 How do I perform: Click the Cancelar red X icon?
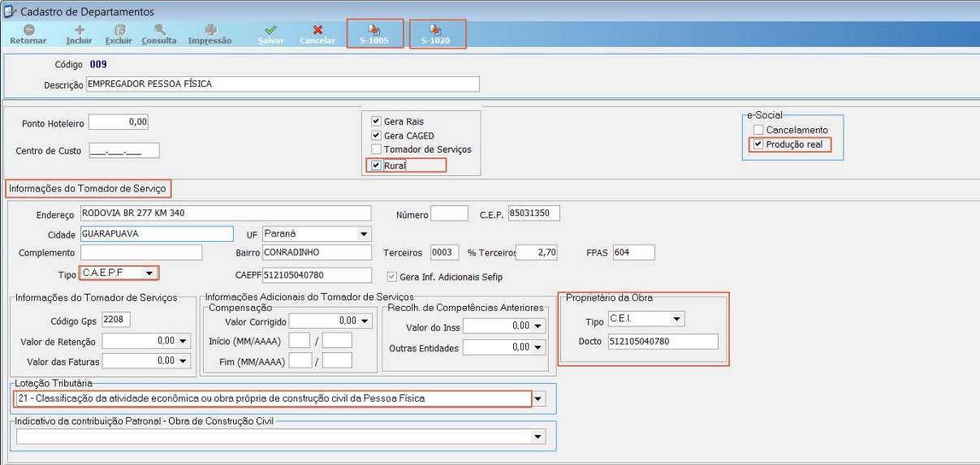[317, 29]
